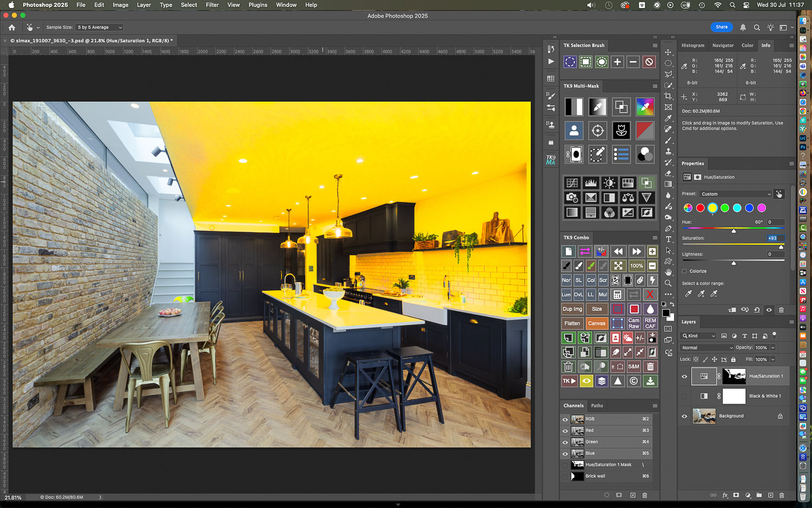Click the TK9 Combo calculator icon

(617, 295)
